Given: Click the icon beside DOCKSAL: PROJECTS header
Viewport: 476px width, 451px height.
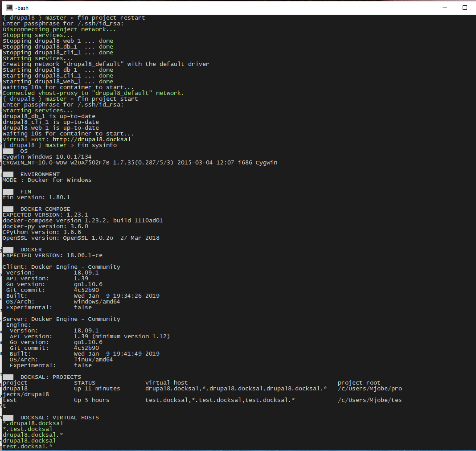Looking at the screenshot, I should [x=7, y=377].
